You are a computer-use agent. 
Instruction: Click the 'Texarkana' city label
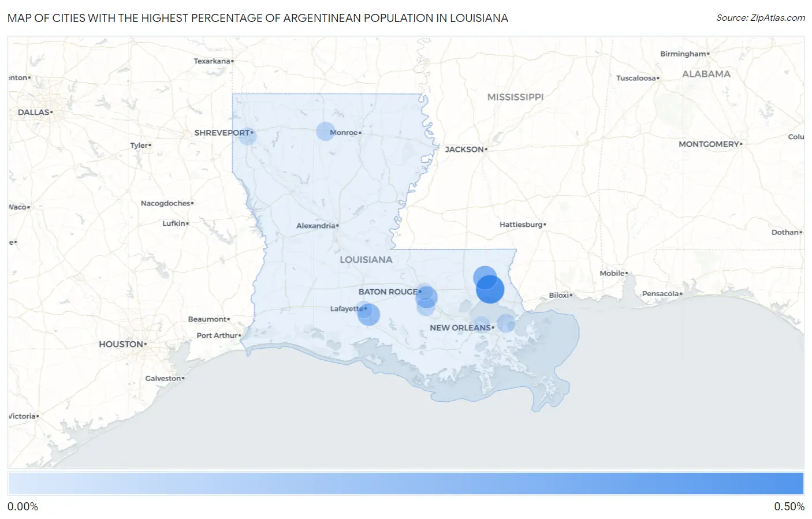(212, 61)
